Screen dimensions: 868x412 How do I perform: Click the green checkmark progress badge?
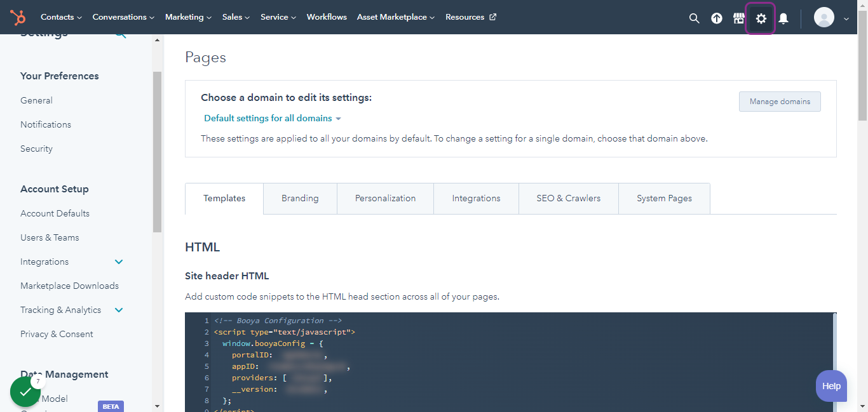25,392
